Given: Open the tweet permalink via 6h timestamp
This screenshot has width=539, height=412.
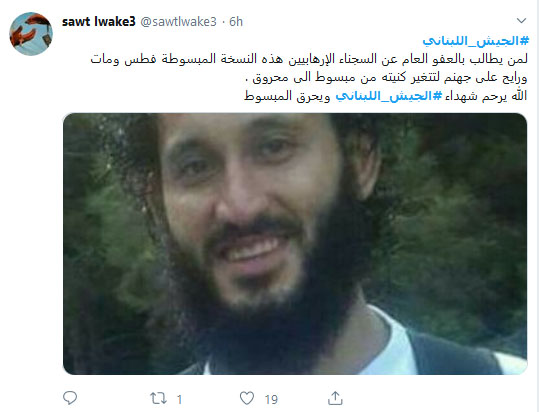Looking at the screenshot, I should (236, 22).
